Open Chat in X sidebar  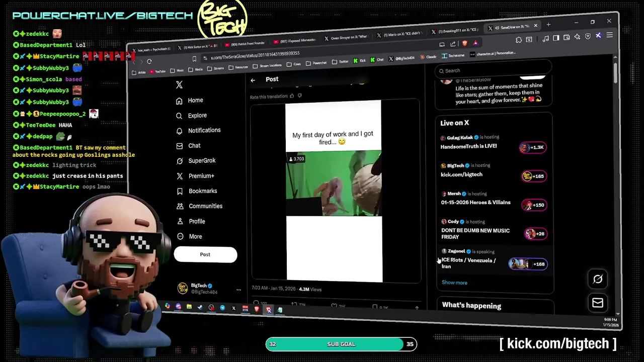[x=188, y=146]
